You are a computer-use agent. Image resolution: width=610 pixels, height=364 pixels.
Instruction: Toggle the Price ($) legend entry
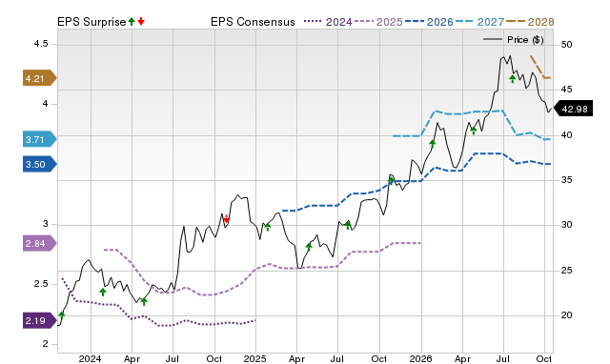(x=514, y=40)
